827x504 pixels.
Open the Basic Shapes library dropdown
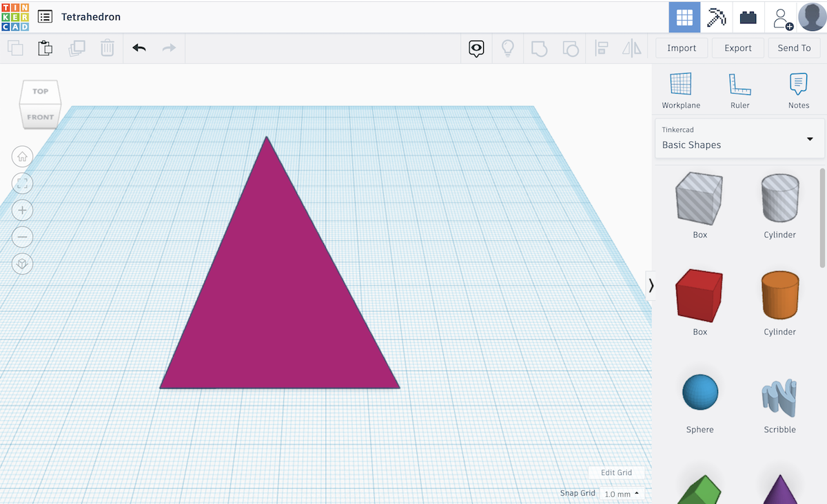click(x=739, y=138)
